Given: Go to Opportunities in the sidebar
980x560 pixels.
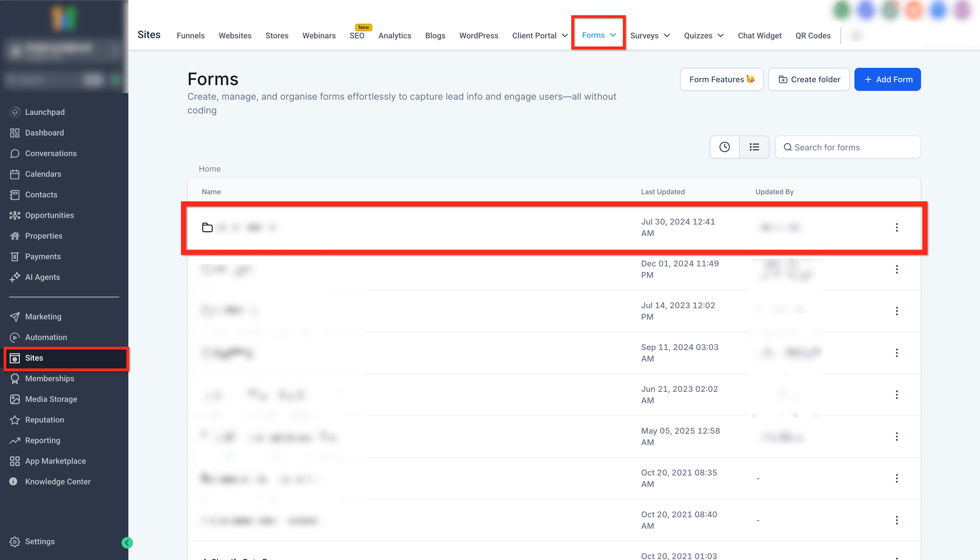Looking at the screenshot, I should (49, 215).
